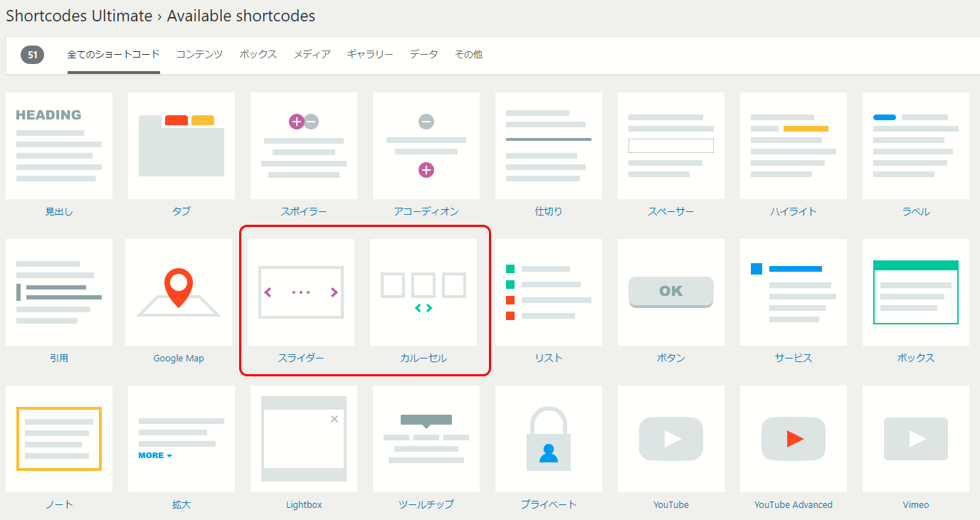Click the リスト text link
Screen dimensions: 980x520
549,358
